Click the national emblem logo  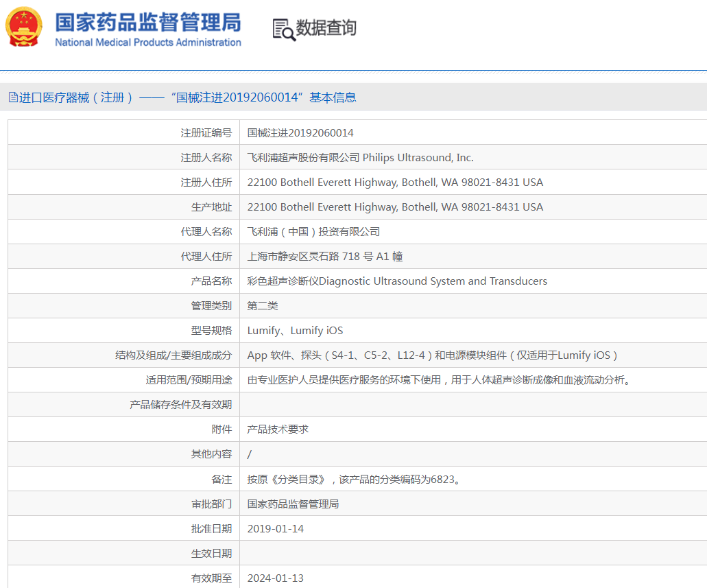tap(24, 27)
